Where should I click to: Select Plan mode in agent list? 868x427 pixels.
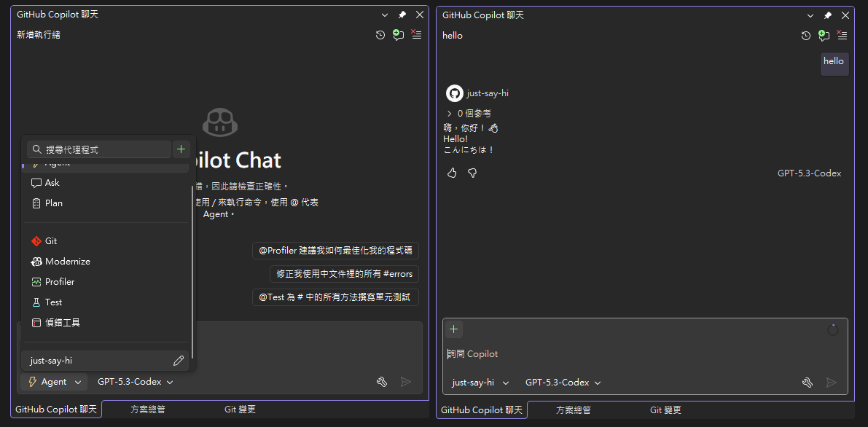click(x=105, y=203)
